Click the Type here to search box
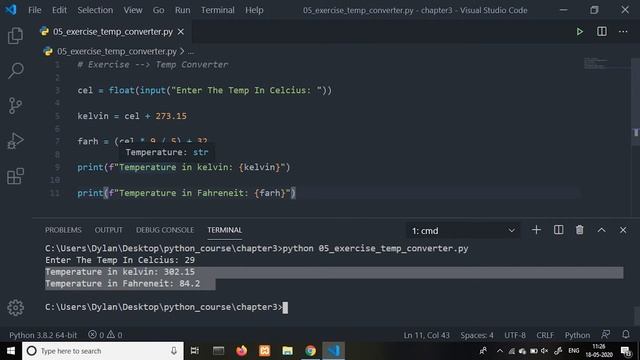 point(102,351)
